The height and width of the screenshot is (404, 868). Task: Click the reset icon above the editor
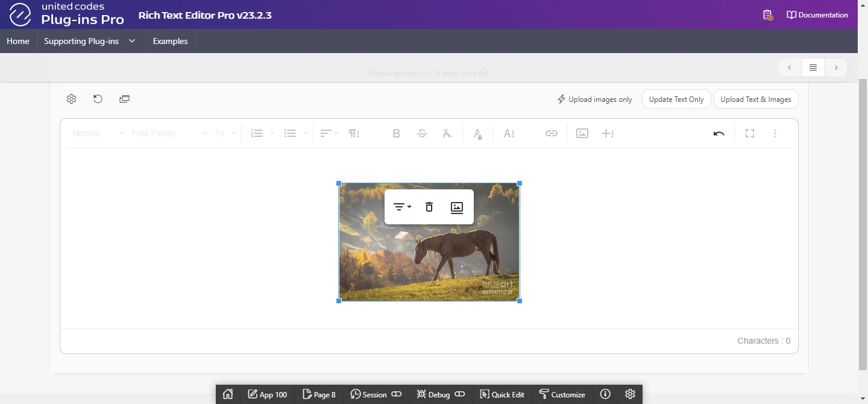tap(98, 99)
